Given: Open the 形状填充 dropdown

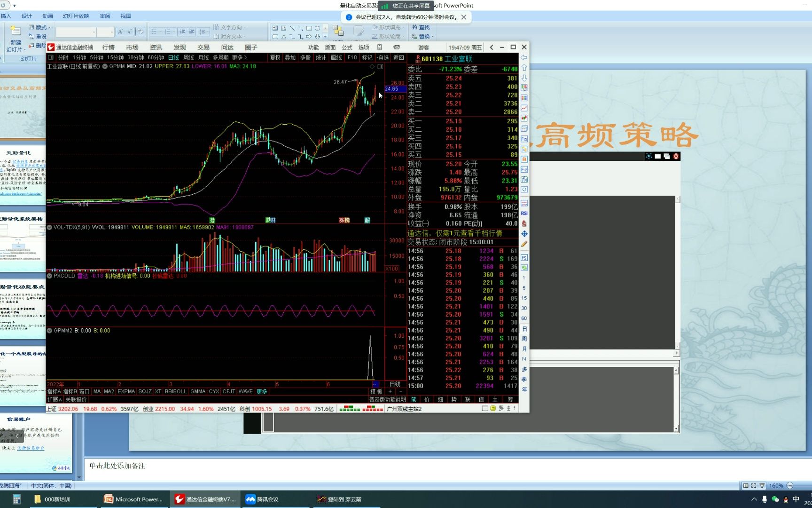Looking at the screenshot, I should (x=388, y=27).
